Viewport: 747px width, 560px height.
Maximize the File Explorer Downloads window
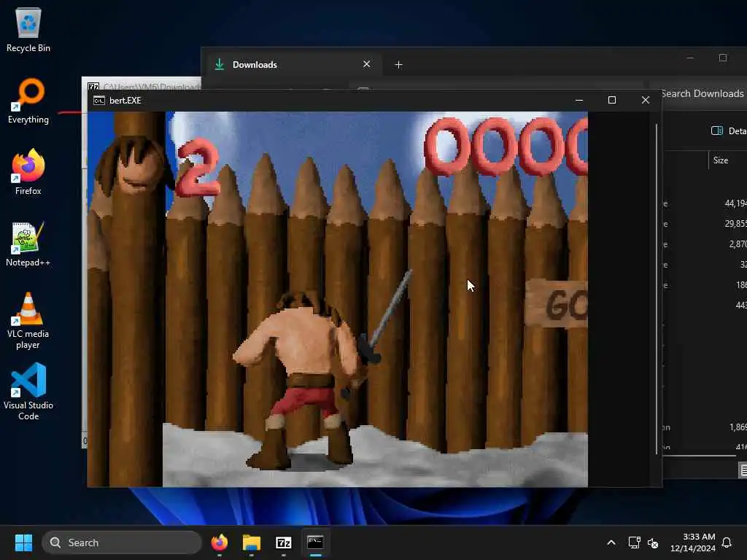(723, 58)
